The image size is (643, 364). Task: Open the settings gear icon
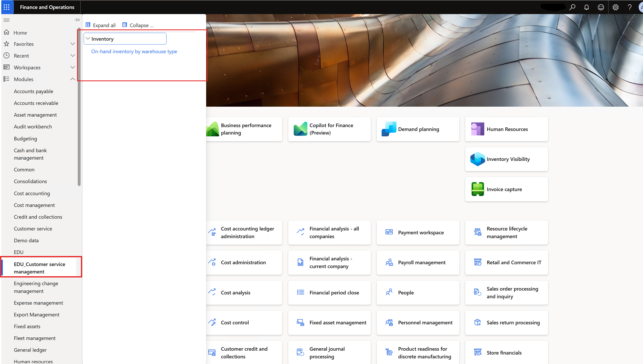click(x=615, y=7)
